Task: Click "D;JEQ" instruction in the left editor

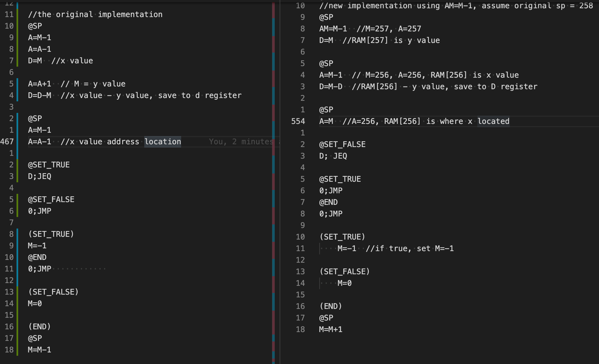Action: (x=39, y=176)
